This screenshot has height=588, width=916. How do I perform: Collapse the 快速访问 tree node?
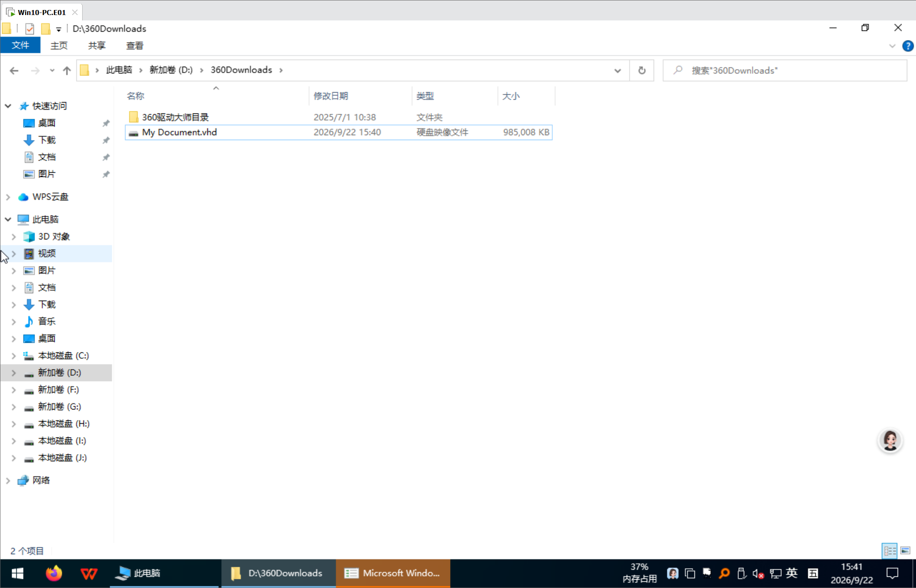click(8, 106)
